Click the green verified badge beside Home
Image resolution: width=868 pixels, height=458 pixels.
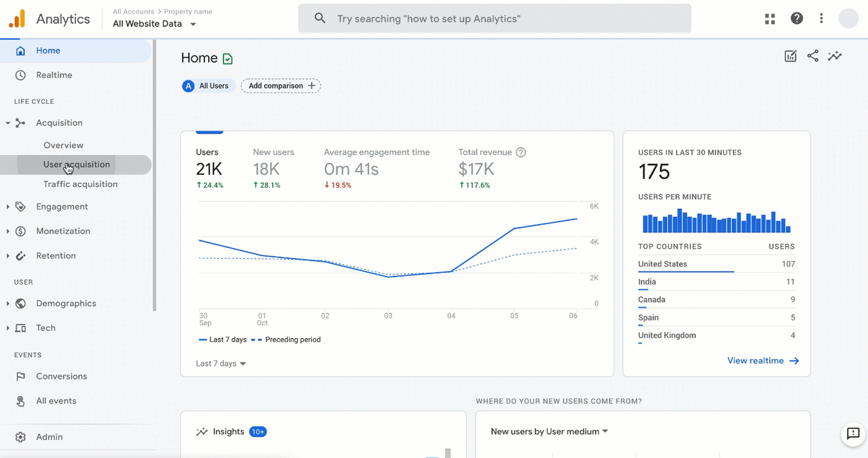click(x=228, y=59)
